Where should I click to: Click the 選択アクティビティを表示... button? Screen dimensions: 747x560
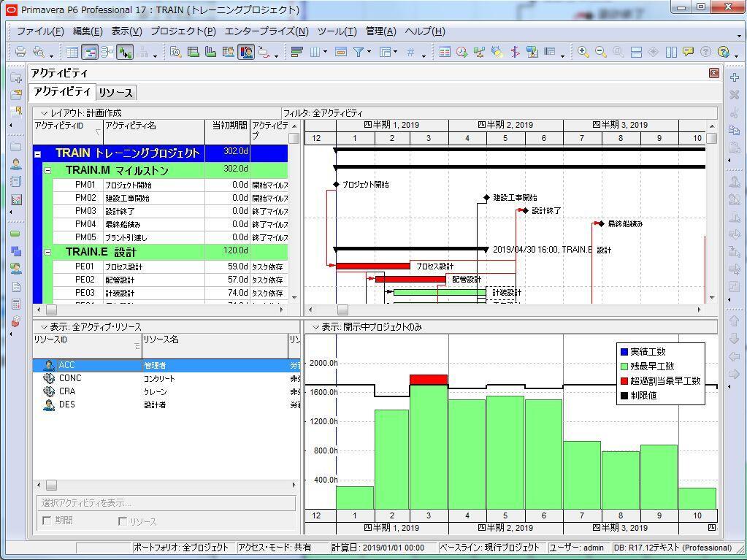166,503
